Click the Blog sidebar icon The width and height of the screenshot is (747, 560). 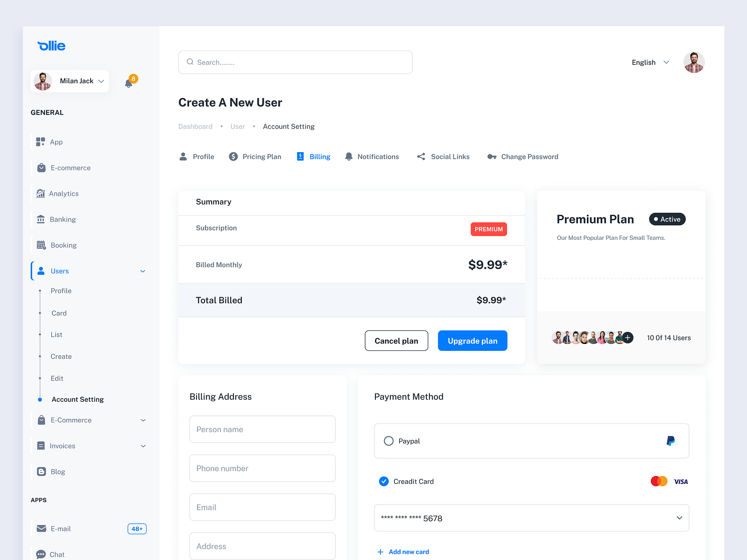pyautogui.click(x=41, y=471)
